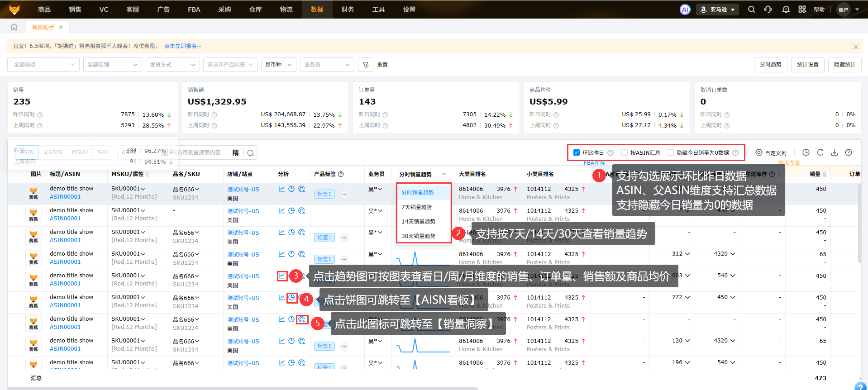Open the 亚马逊 platform selector
Screen dimensions: 868x390
click(717, 10)
